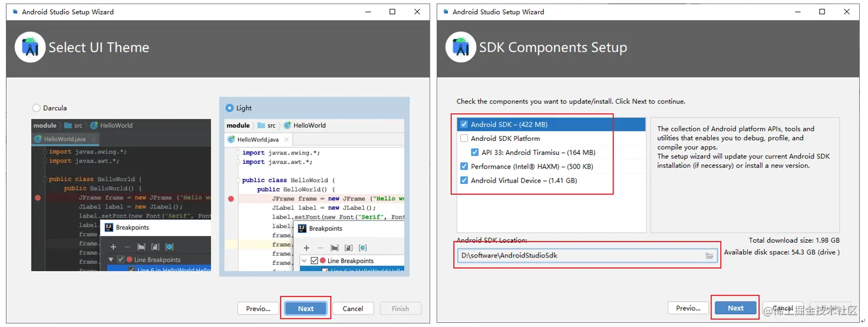Click Previo... in the SDK Components Setup window
The image size is (868, 327).
tap(688, 308)
